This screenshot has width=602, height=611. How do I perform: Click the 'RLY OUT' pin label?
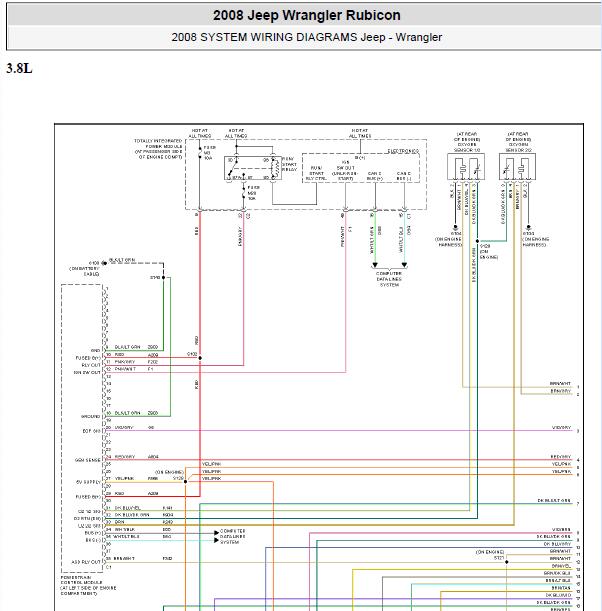point(91,365)
